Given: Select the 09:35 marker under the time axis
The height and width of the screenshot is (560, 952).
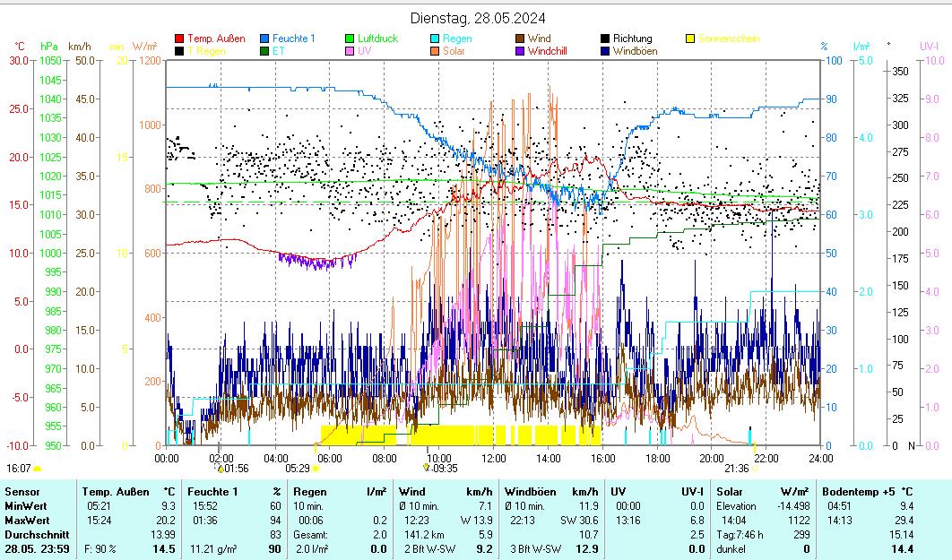Looking at the screenshot, I should 427,467.
